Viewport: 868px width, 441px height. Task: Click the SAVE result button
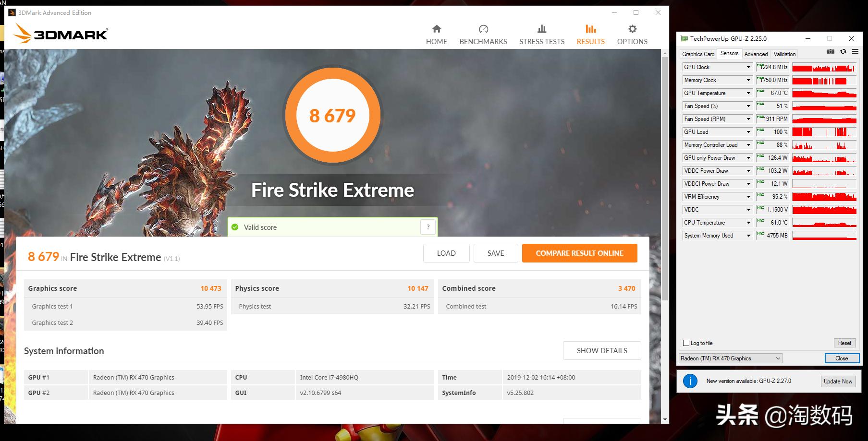496,253
